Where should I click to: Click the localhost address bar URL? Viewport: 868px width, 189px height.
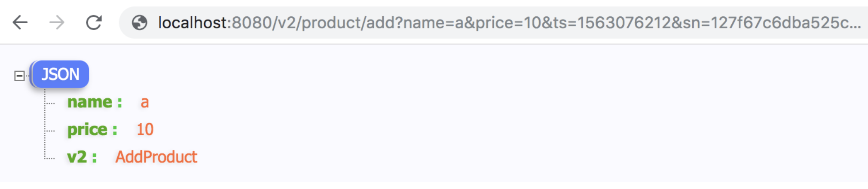click(x=509, y=22)
